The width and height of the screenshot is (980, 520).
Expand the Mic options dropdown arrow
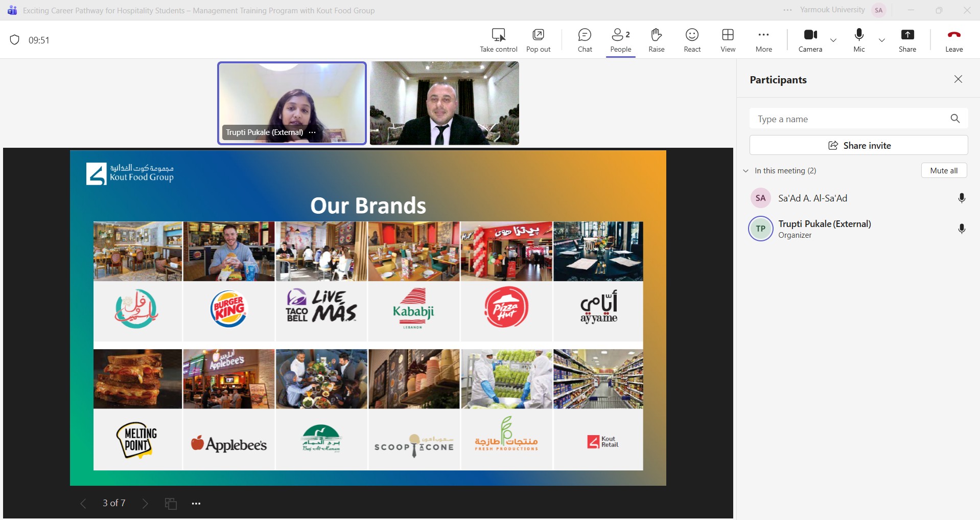[x=881, y=40]
